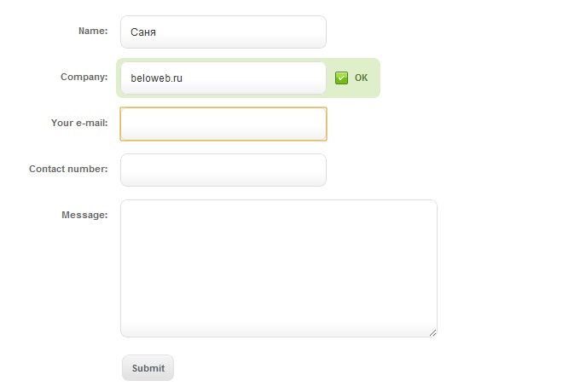580x392 pixels.
Task: Click the green checkmark icon beside Company
Action: [x=341, y=78]
